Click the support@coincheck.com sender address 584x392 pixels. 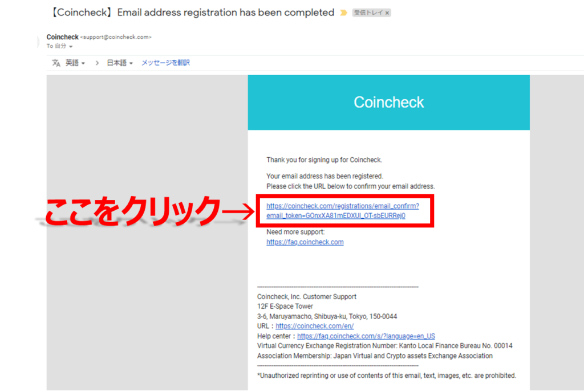click(x=116, y=37)
